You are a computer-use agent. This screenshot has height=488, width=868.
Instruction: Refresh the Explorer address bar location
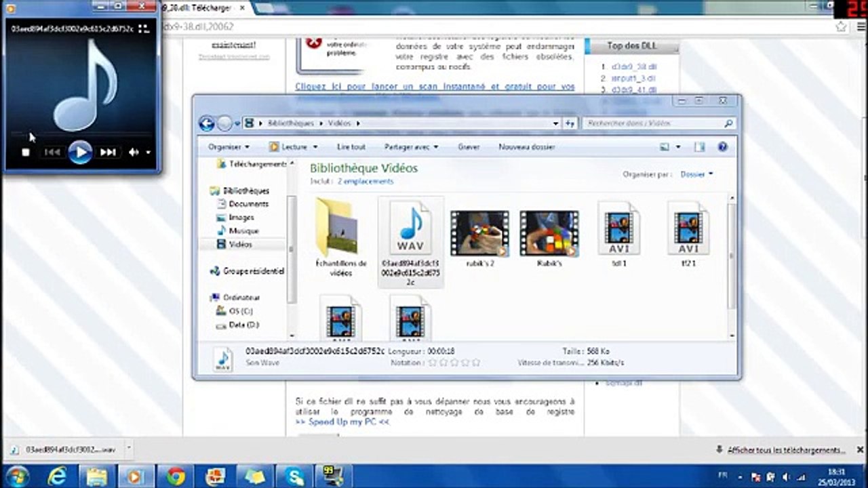pyautogui.click(x=570, y=123)
